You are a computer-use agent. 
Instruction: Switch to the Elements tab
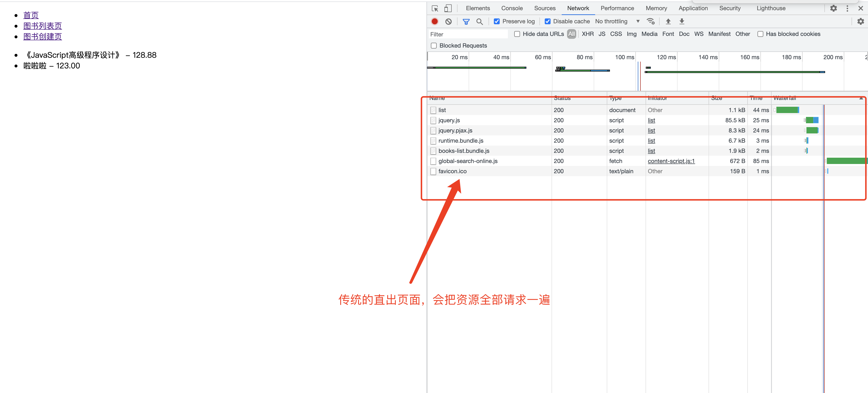coord(477,8)
